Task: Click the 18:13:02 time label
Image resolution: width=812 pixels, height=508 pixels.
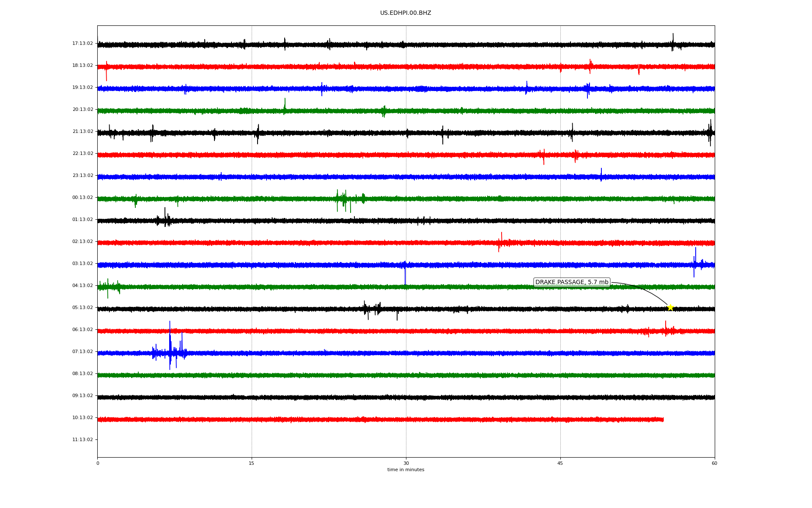Action: (82, 65)
